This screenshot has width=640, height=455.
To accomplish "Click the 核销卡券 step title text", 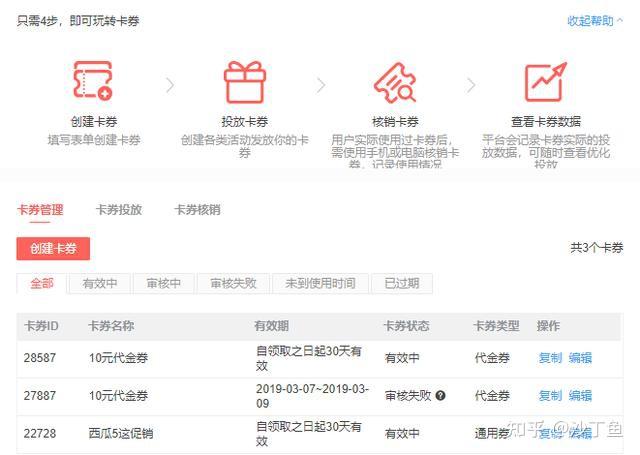I will tap(395, 122).
